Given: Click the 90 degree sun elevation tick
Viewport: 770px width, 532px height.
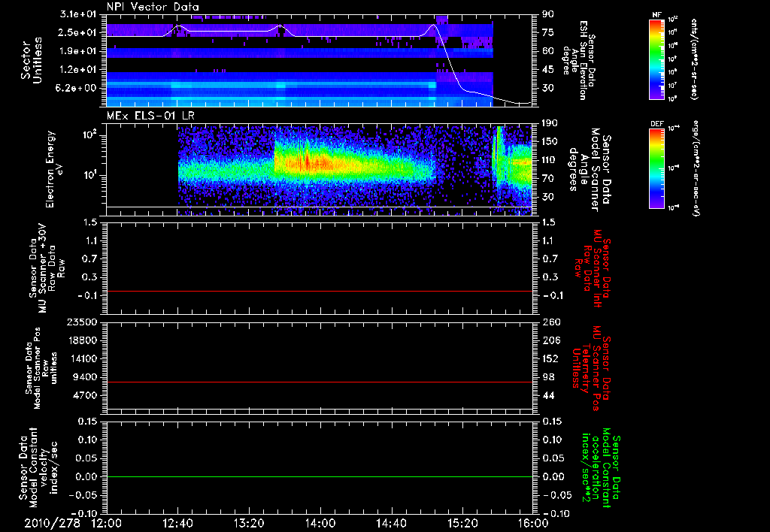Looking at the screenshot, I should pos(548,14).
